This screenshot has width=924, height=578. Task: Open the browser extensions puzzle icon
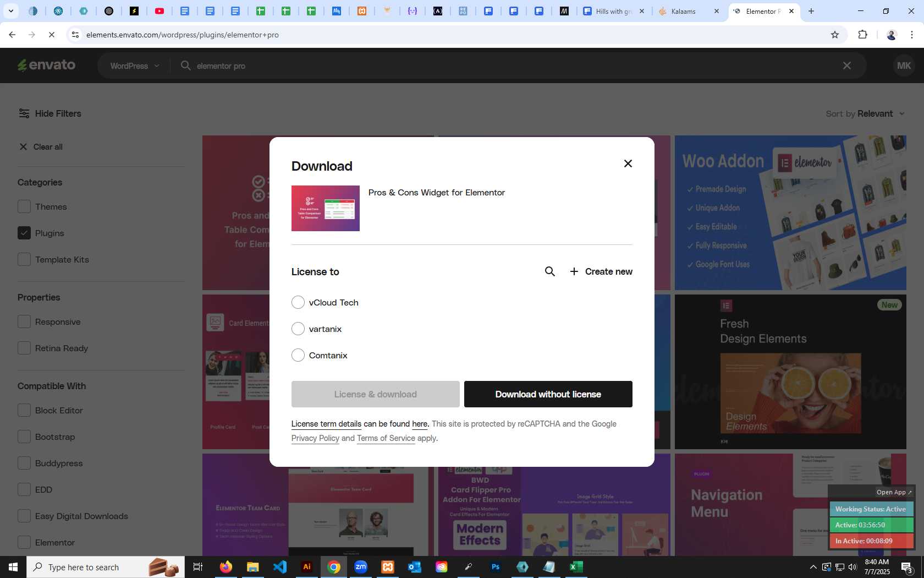862,35
